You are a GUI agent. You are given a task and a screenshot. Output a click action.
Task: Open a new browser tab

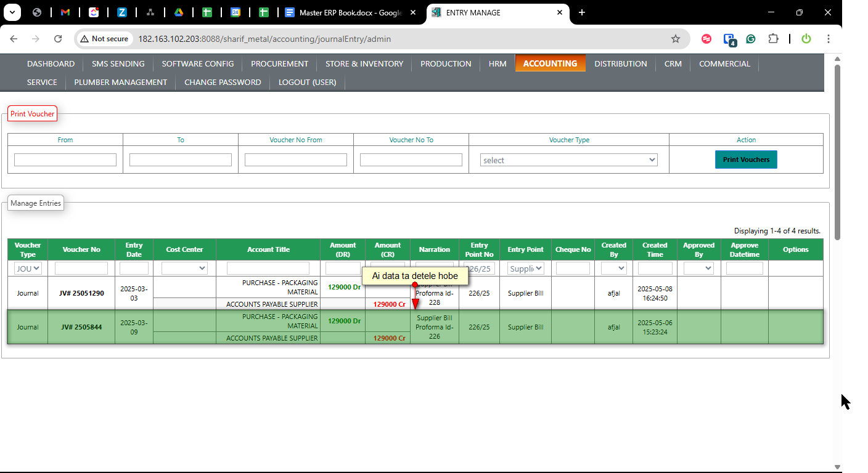(x=582, y=12)
